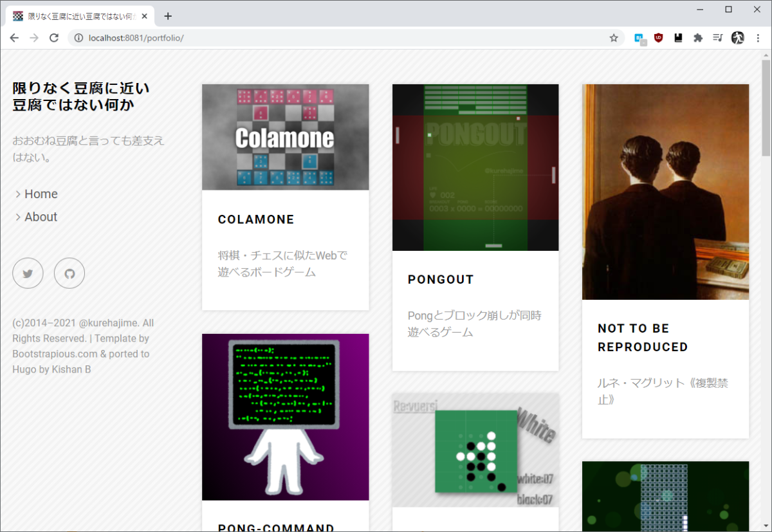The image size is (772, 532).
Task: Click the Magritte mirror painting thumbnail
Action: pos(665,192)
